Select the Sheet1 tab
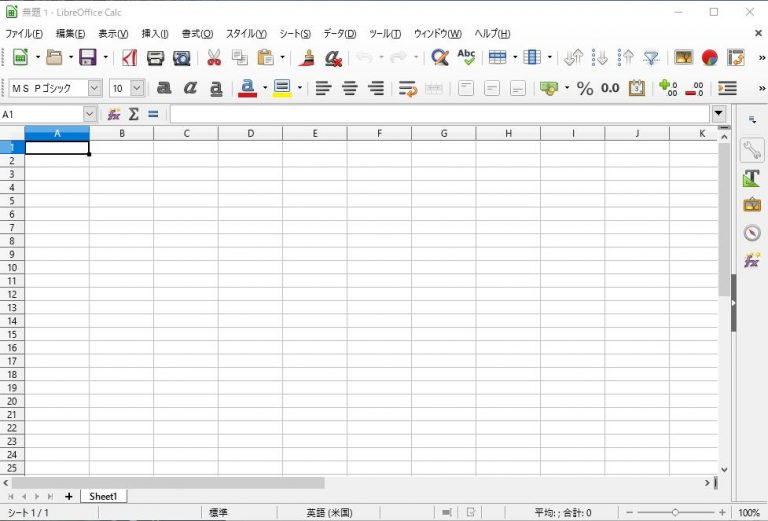This screenshot has width=768, height=521. tap(103, 497)
